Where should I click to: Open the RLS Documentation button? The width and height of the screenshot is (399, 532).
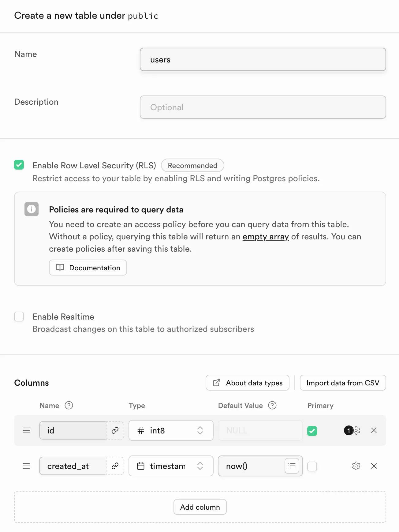click(88, 268)
